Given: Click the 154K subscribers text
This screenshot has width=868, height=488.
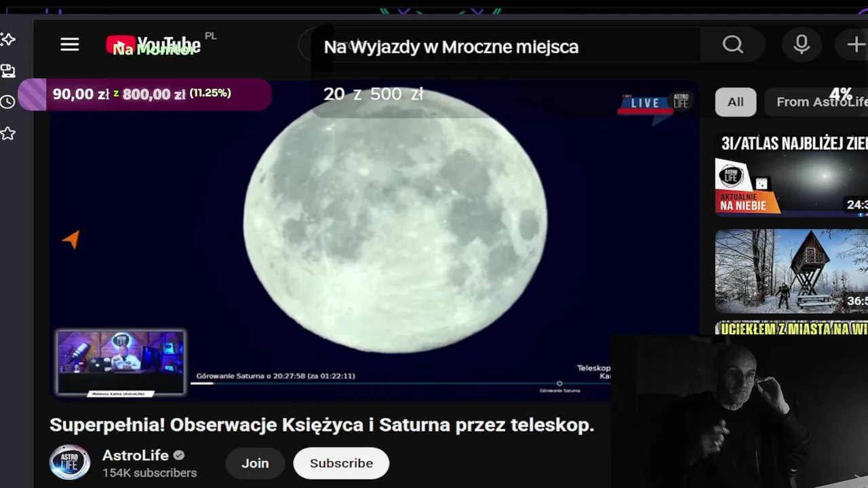Looking at the screenshot, I should click(150, 473).
